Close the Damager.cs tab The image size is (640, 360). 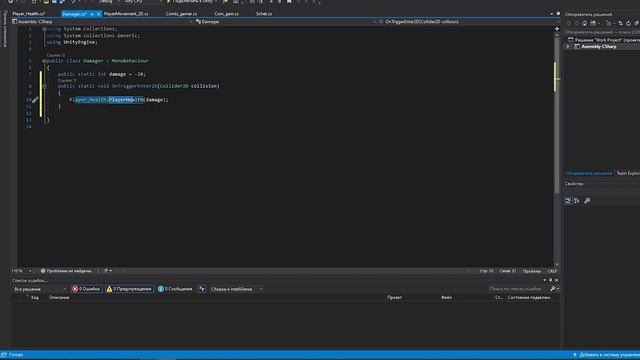[98, 14]
